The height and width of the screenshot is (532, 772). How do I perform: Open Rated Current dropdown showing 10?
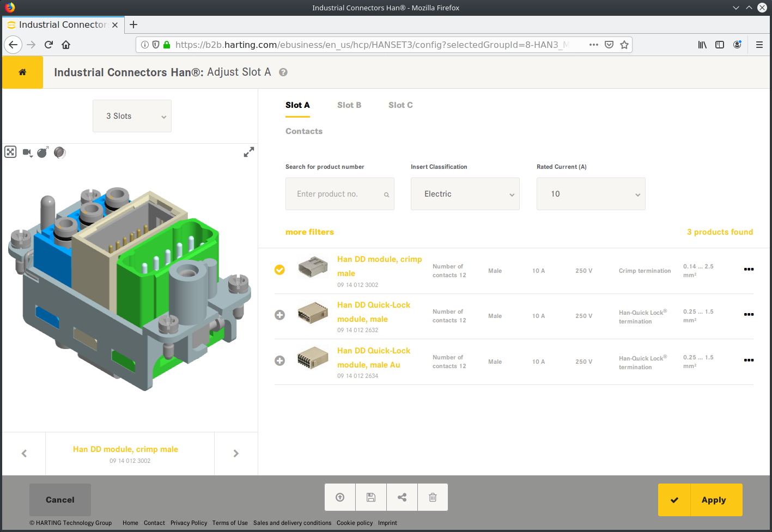(x=591, y=194)
